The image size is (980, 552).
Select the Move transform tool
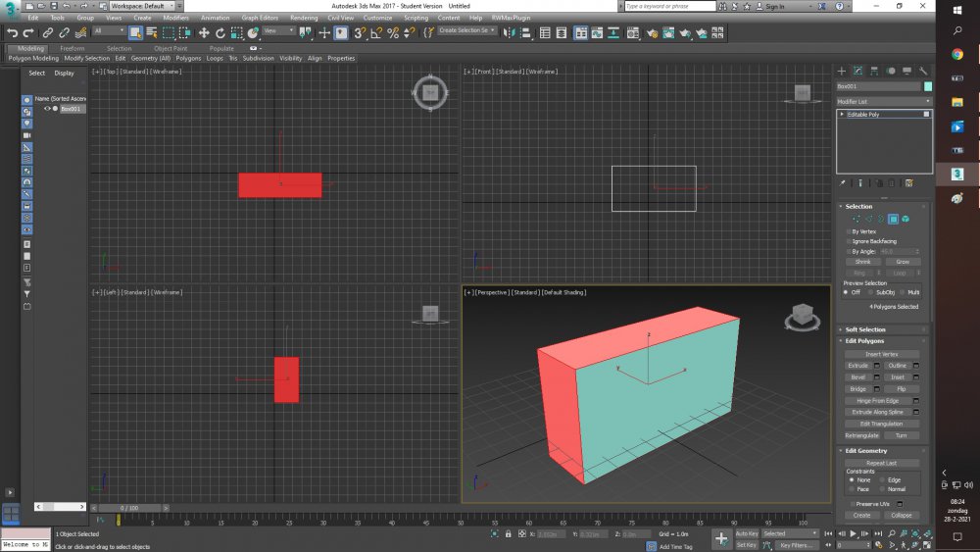coord(204,32)
